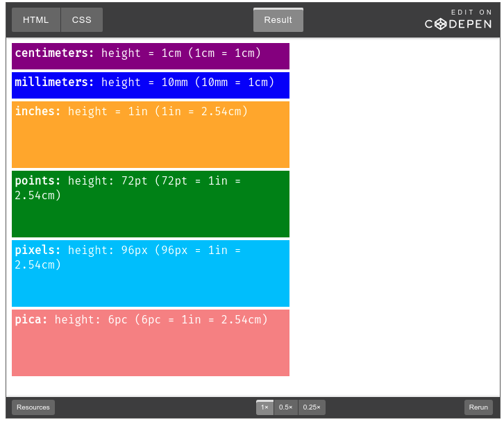Open the Edit on CodePen link
This screenshot has height=422, width=504.
coord(458,20)
